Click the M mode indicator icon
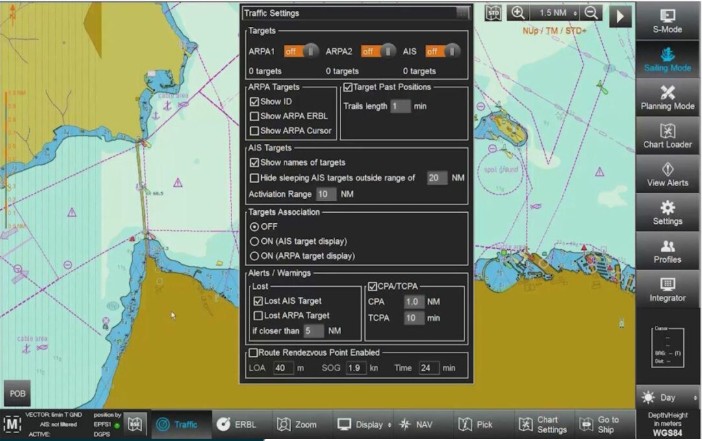This screenshot has width=702, height=441. [x=12, y=424]
